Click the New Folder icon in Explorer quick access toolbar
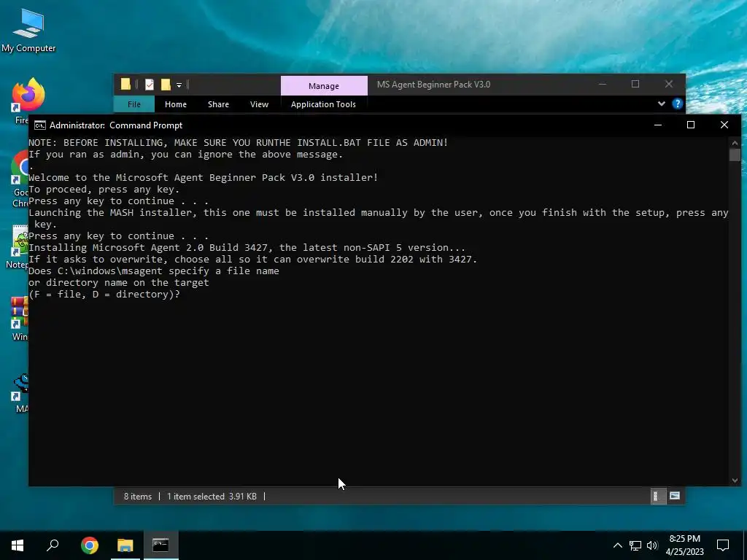 (166, 85)
